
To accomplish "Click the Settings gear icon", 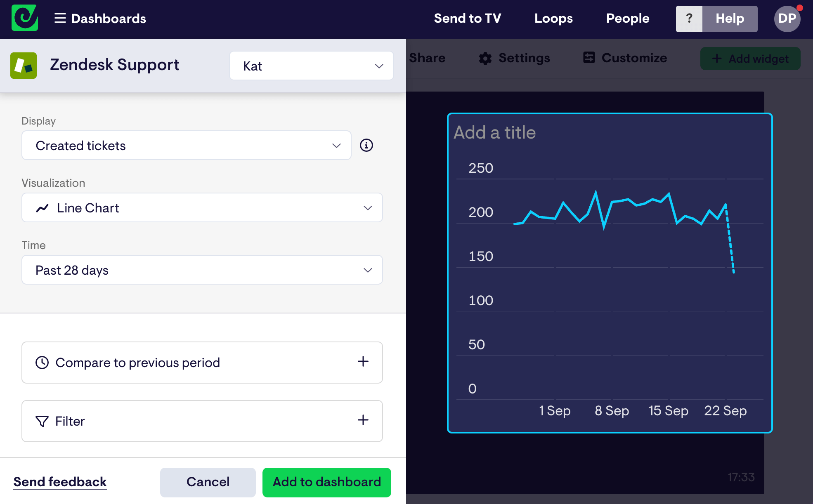I will tap(485, 58).
